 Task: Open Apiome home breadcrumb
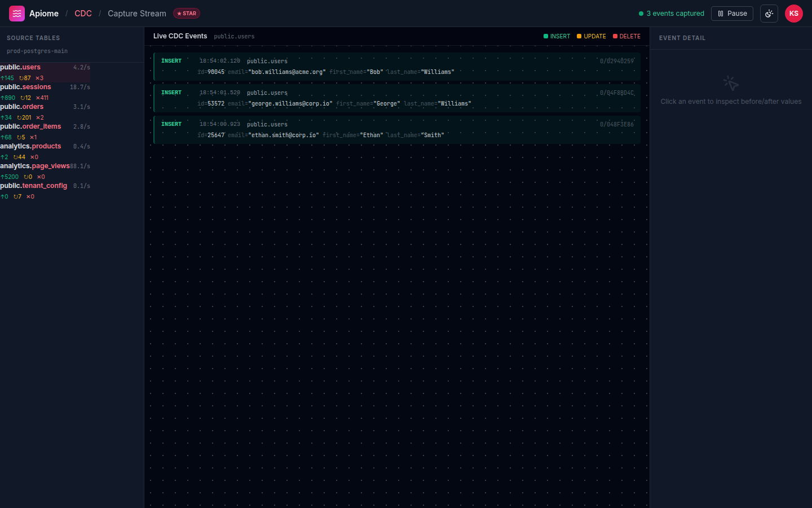(x=44, y=14)
